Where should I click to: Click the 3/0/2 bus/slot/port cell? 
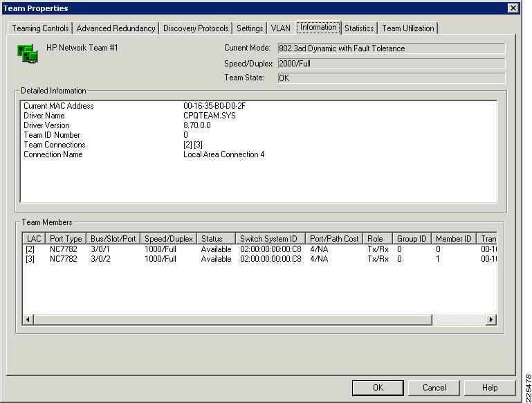pyautogui.click(x=100, y=259)
